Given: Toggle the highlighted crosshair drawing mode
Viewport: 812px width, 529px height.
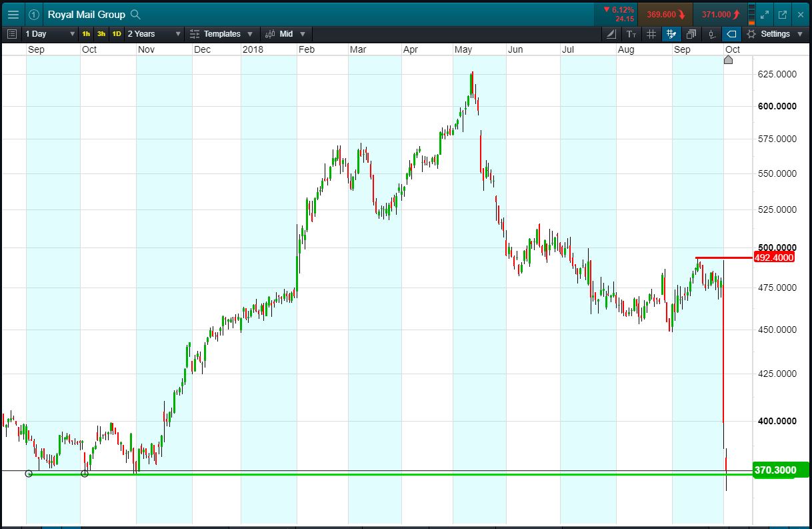Looking at the screenshot, I should pyautogui.click(x=671, y=34).
